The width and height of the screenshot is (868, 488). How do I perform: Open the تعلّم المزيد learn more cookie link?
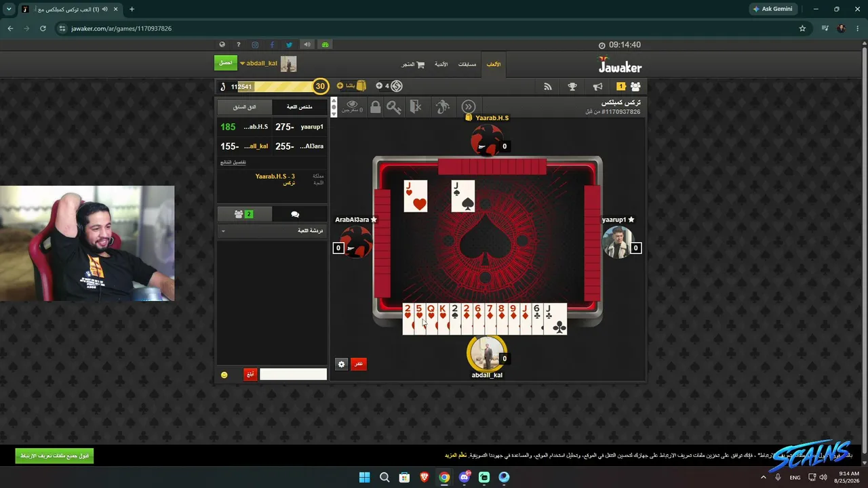456,455
